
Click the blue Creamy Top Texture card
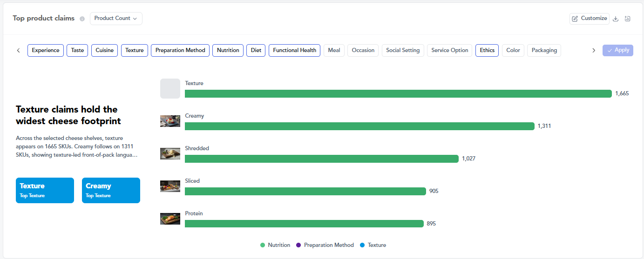click(x=111, y=190)
